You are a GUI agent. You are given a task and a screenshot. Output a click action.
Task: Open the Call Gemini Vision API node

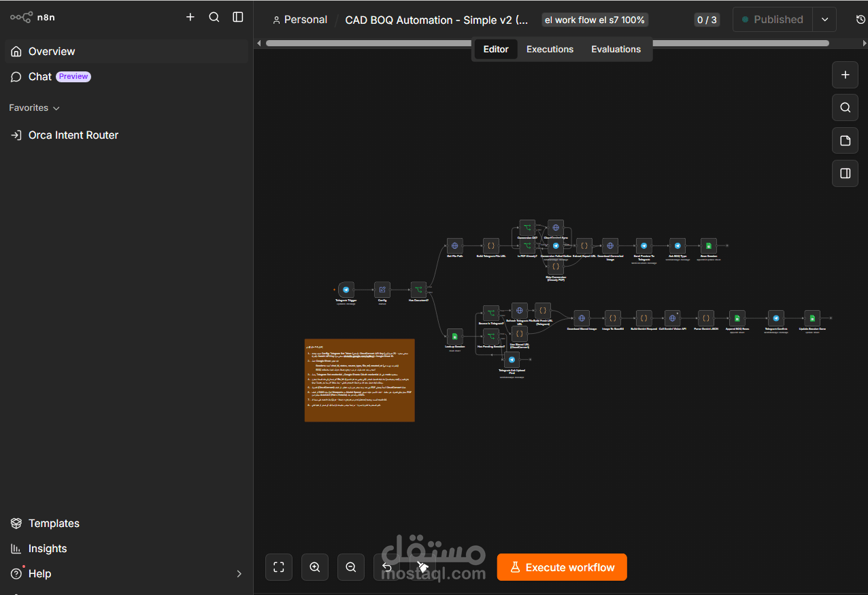(673, 318)
